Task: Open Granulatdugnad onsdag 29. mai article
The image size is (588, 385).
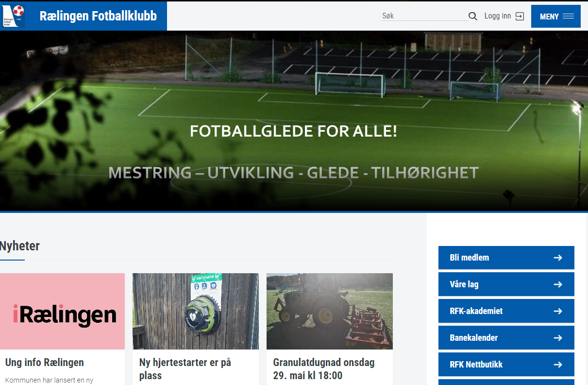Action: tap(324, 369)
